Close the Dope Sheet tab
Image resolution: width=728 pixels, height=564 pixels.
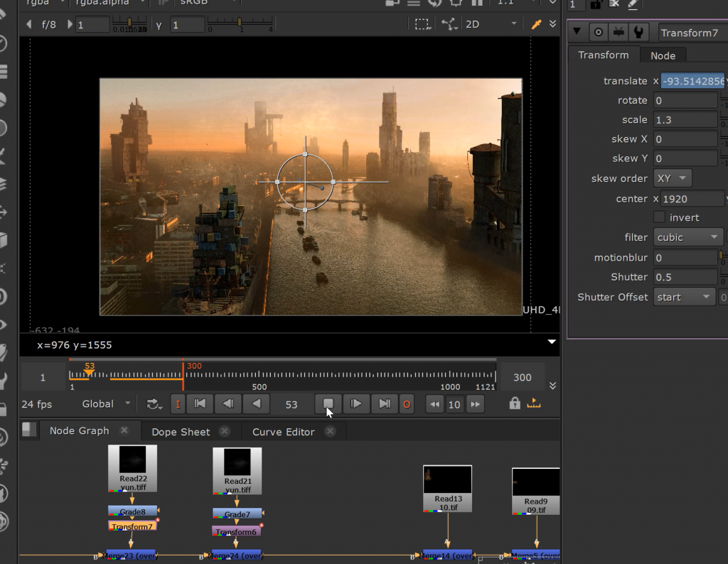pyautogui.click(x=225, y=431)
